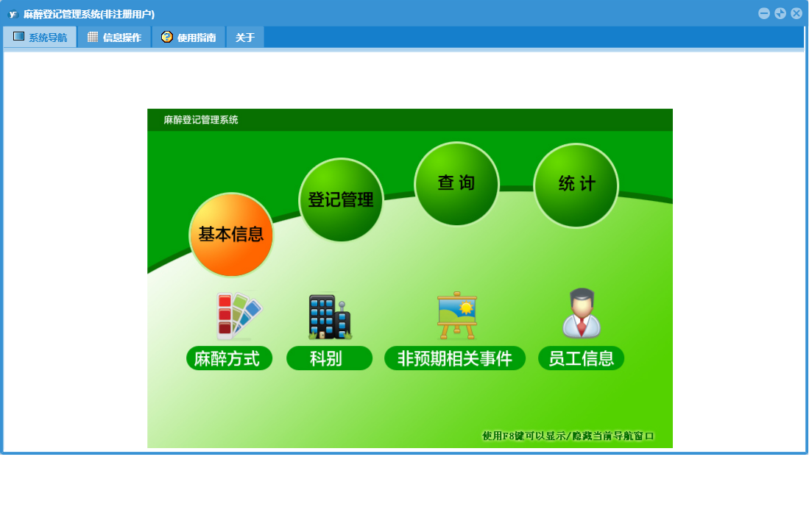Open the 科别 label button
Image resolution: width=809 pixels, height=532 pixels.
tap(329, 358)
